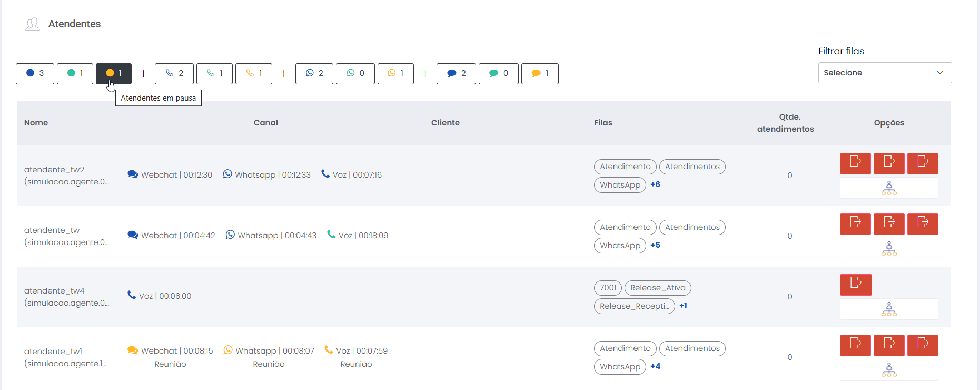The width and height of the screenshot is (980, 390).
Task: Open hierarchy icon for atendente_tw1
Action: click(x=888, y=370)
